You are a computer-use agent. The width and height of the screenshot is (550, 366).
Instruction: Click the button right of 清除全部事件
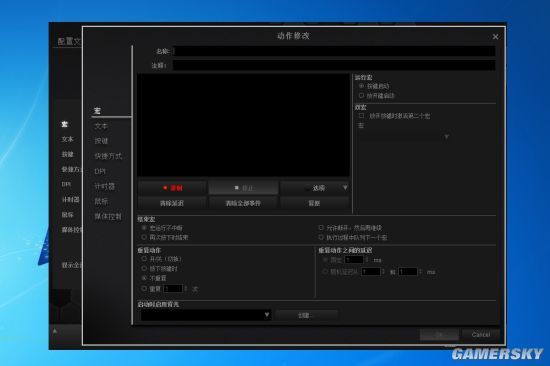pos(315,203)
